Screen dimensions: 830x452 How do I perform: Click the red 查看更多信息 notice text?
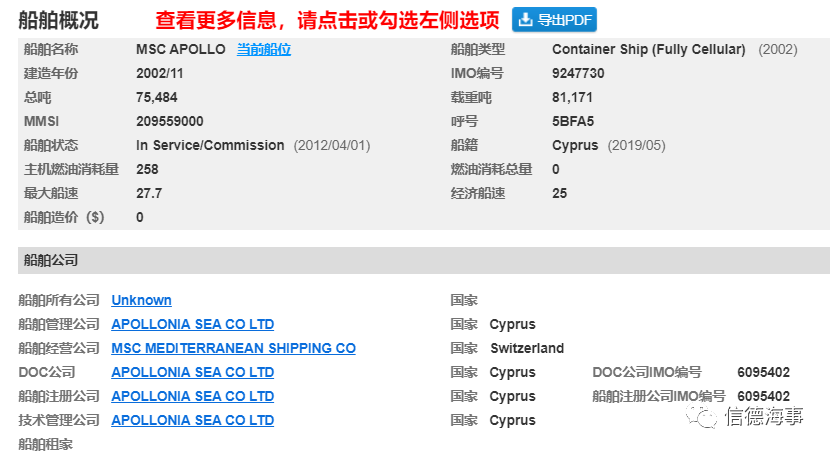[x=326, y=20]
